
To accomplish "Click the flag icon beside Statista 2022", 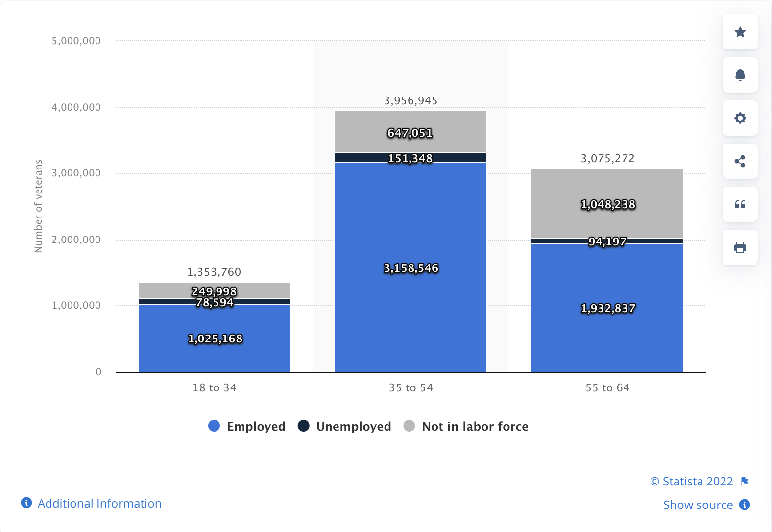I will tap(745, 481).
